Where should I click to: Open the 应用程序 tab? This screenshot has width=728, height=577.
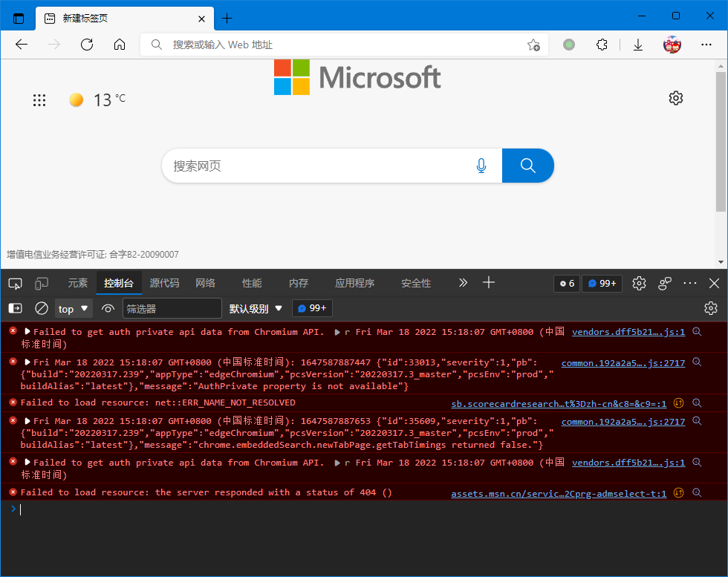pos(355,283)
